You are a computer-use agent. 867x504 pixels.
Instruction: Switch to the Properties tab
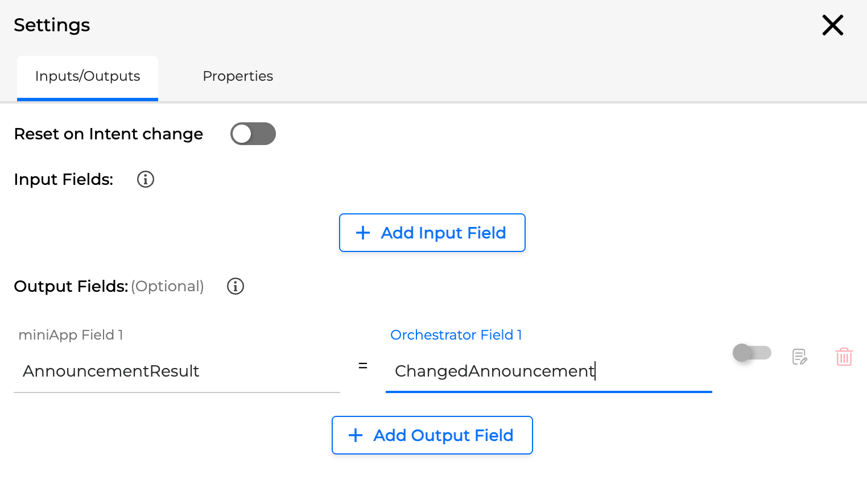238,76
